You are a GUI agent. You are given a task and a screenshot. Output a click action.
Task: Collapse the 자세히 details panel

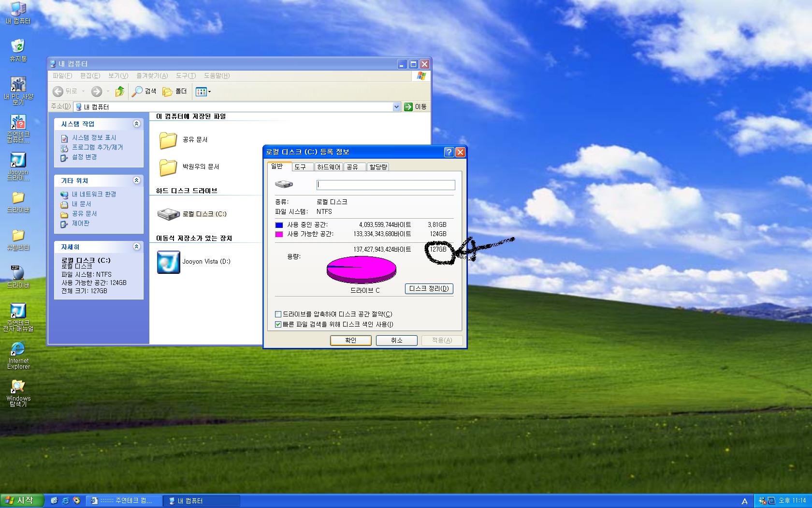coord(136,247)
